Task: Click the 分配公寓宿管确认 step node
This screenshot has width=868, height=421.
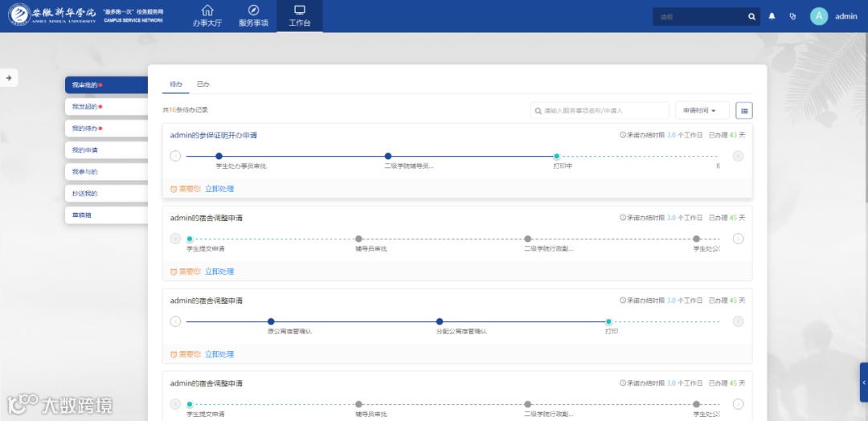Action: pyautogui.click(x=440, y=321)
